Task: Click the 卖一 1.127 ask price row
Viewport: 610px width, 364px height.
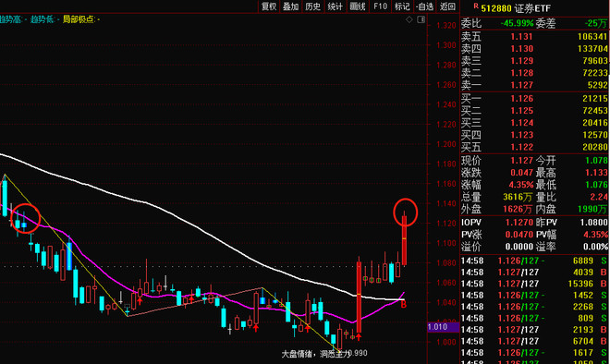Action: click(534, 85)
